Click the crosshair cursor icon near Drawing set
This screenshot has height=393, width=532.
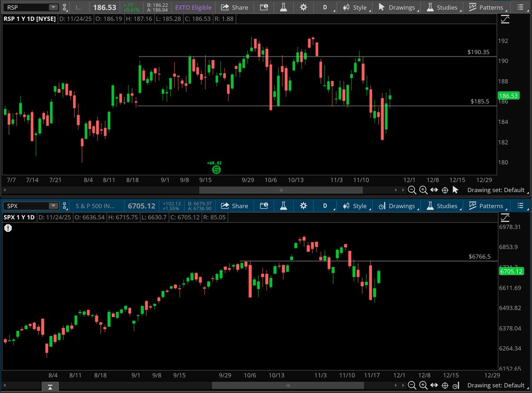(456, 189)
